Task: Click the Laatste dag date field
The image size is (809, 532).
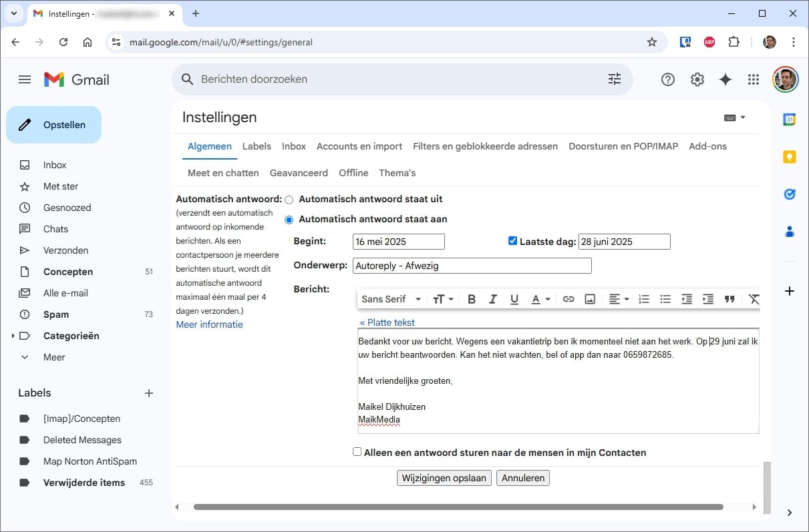Action: pyautogui.click(x=625, y=242)
